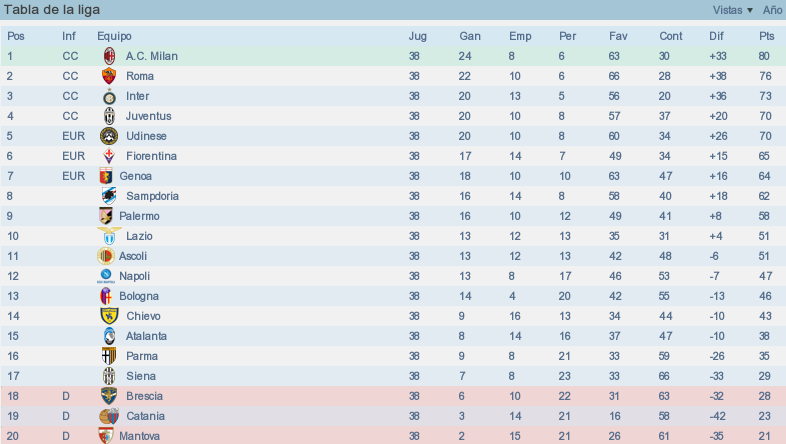Click the A.C. Milan club crest
Image resolution: width=786 pixels, height=444 pixels.
point(109,56)
